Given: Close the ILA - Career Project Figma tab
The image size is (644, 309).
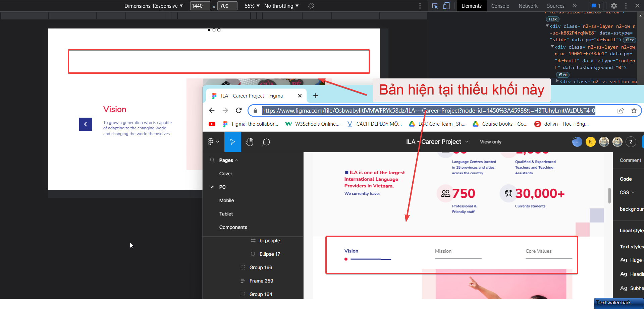Looking at the screenshot, I should point(300,96).
